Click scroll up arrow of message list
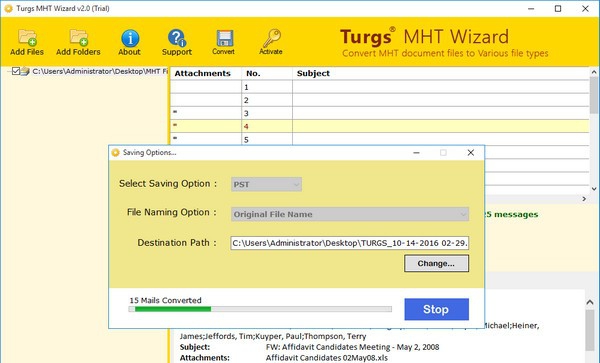 (594, 72)
